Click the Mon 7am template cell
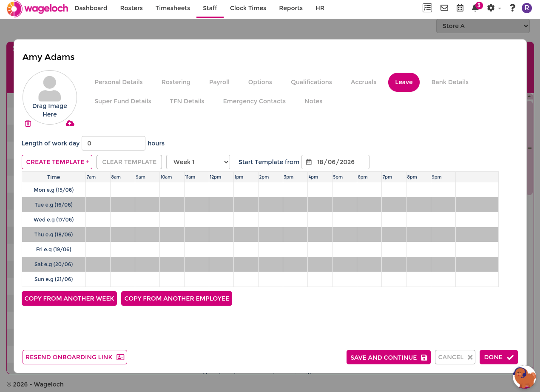Viewport: 540px width, 392px height. [x=98, y=190]
